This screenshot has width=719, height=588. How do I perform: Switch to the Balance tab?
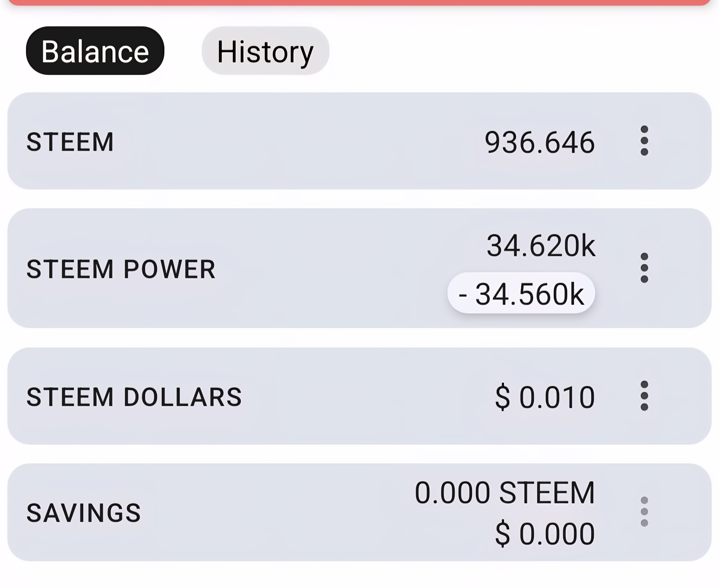(x=95, y=51)
